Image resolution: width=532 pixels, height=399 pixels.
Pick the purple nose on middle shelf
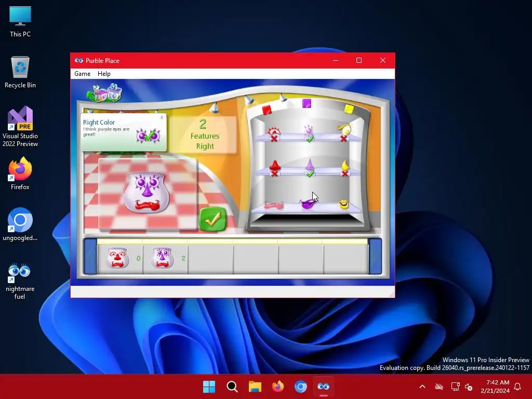tap(310, 165)
